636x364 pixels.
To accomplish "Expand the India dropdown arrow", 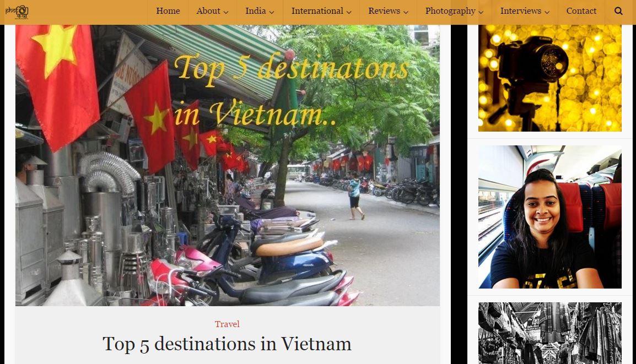I will 272,12.
